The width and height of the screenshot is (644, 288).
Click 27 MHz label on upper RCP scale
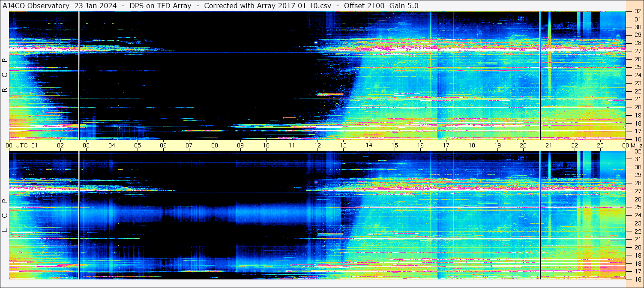[x=637, y=51]
